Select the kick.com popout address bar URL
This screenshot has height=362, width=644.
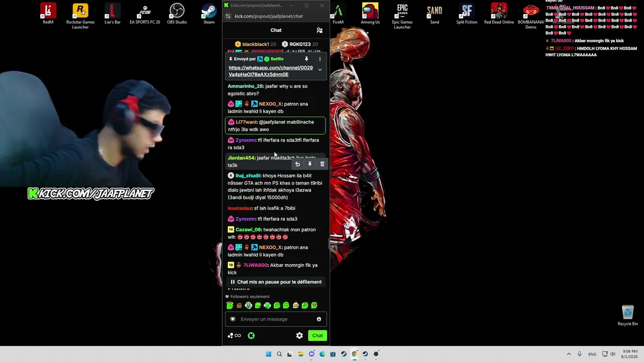click(x=269, y=16)
